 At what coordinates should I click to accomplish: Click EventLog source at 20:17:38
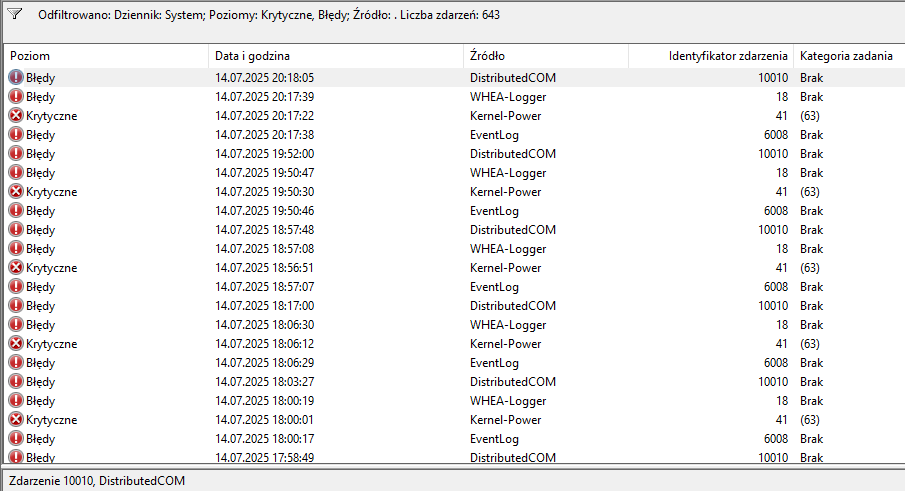(494, 135)
